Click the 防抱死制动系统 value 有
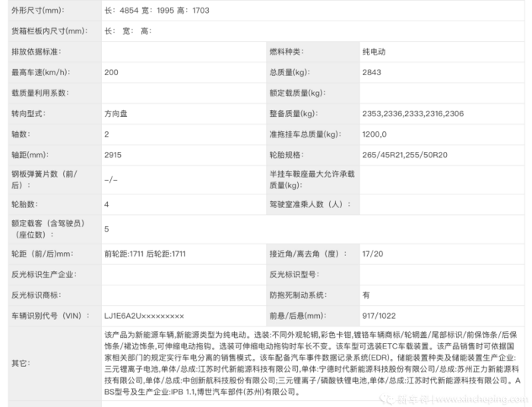Screen dimensions: 532x407 pyautogui.click(x=366, y=294)
